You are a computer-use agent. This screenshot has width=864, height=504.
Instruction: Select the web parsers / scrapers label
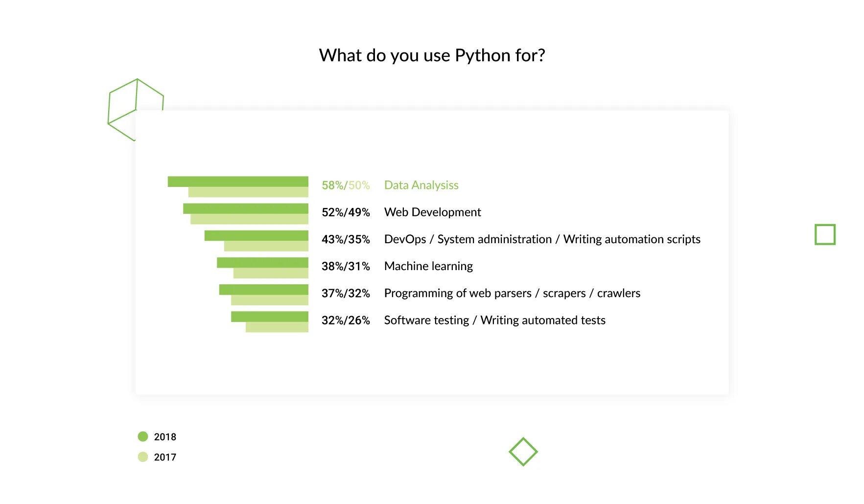tap(512, 293)
